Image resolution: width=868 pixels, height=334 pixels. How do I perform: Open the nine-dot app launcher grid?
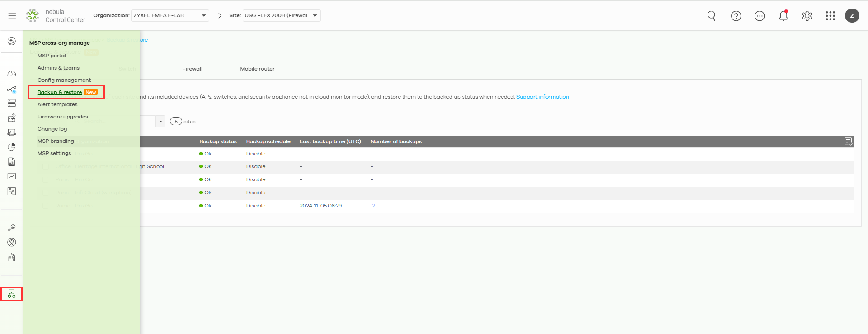point(830,16)
